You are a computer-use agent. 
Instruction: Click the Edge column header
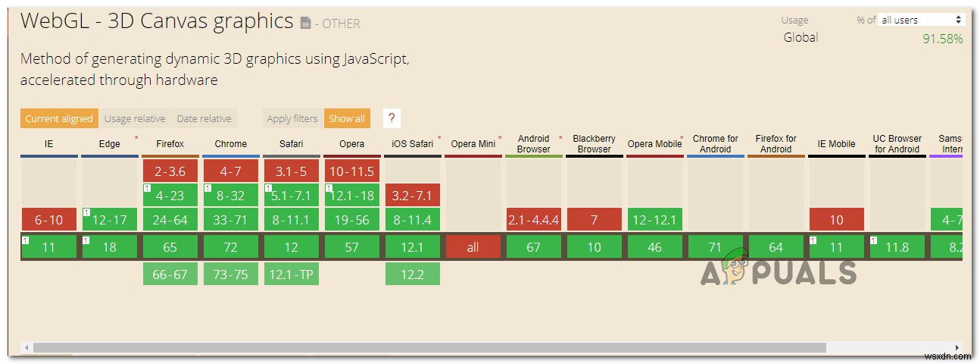pyautogui.click(x=109, y=143)
